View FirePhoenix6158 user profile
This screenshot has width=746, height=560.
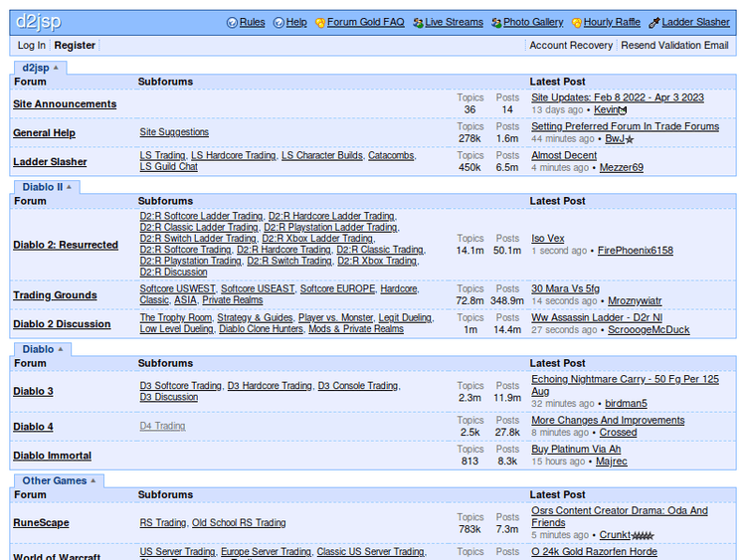[635, 251]
